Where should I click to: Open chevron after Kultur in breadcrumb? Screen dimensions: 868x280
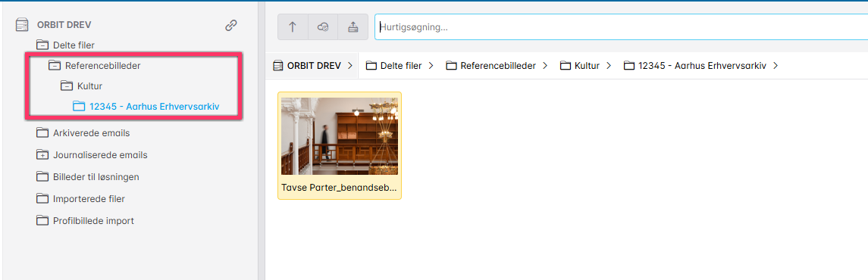click(x=609, y=66)
